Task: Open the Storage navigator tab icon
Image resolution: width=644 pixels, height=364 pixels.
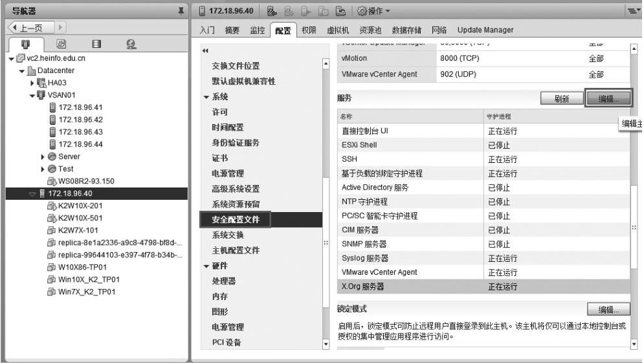Action: pyautogui.click(x=96, y=43)
